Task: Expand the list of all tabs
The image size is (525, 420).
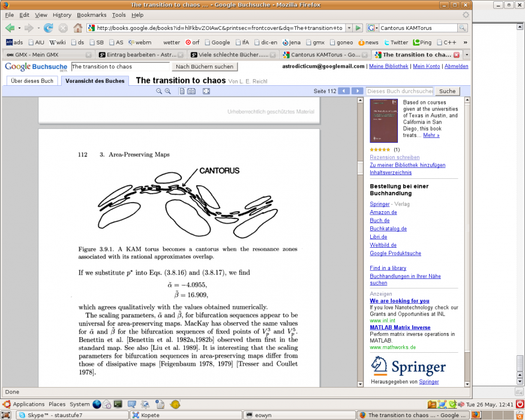Action: pyautogui.click(x=467, y=55)
